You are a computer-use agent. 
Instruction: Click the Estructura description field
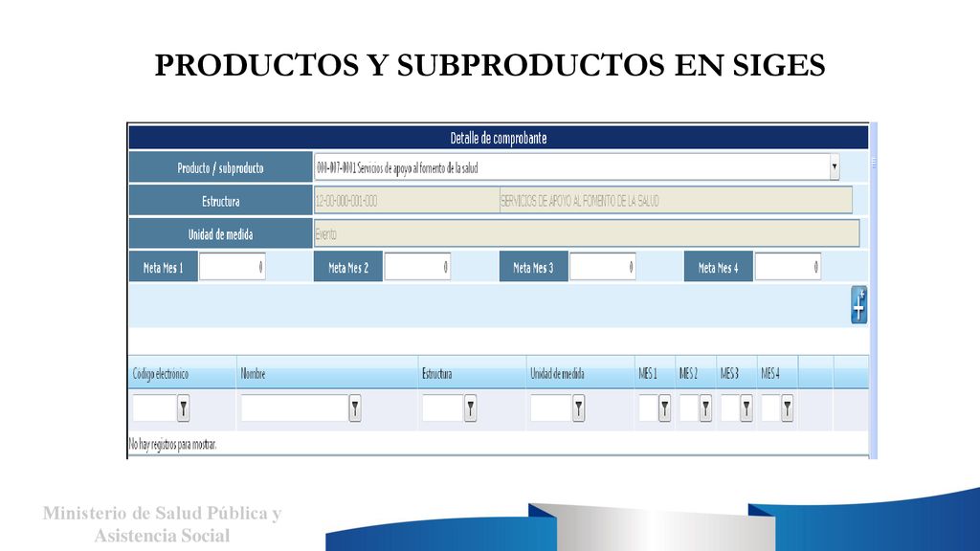tap(676, 201)
